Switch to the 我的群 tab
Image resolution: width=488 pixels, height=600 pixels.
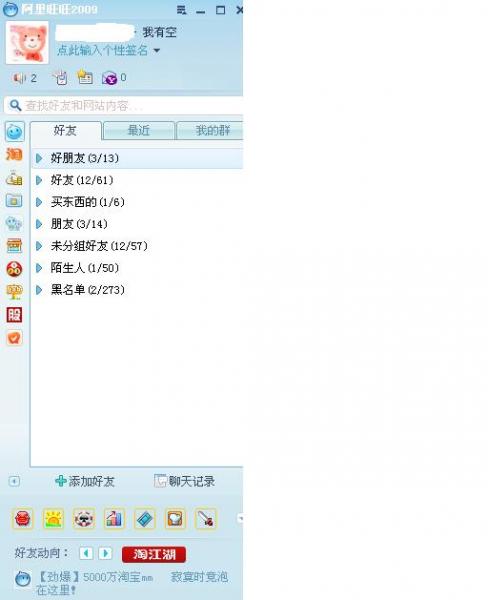pos(209,130)
